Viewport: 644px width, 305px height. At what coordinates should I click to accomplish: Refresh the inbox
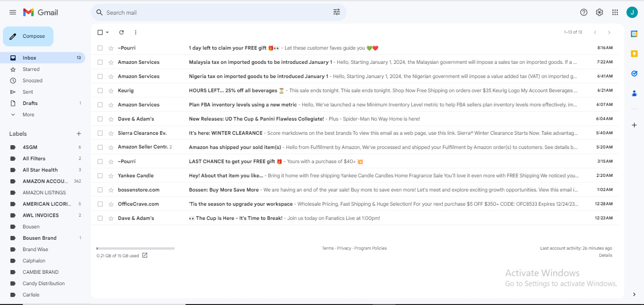pos(121,32)
